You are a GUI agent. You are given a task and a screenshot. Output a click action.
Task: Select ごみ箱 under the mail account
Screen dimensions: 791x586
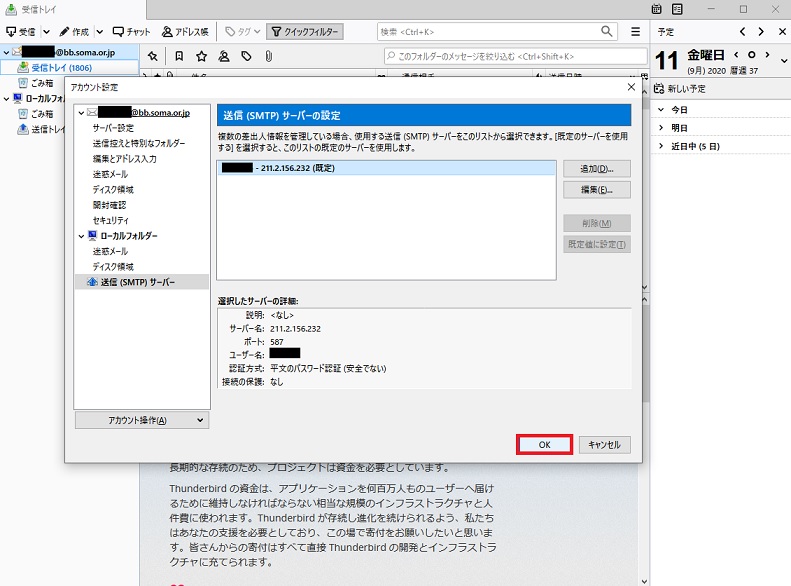[x=42, y=83]
